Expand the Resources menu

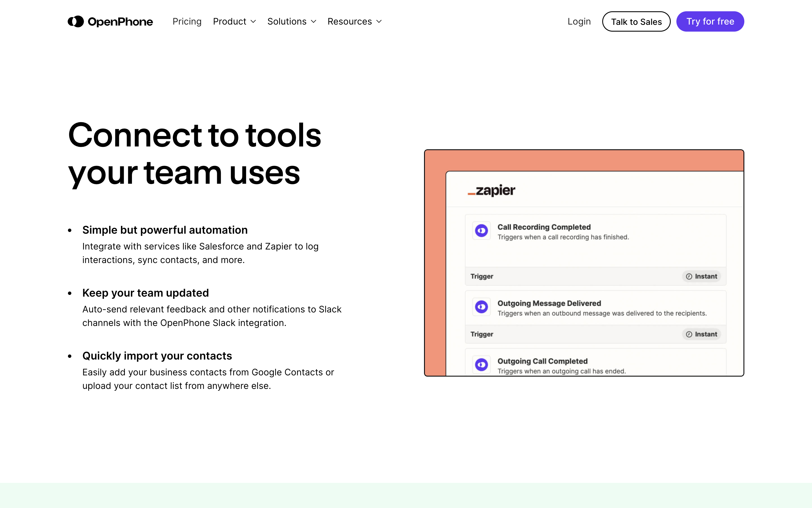point(355,21)
